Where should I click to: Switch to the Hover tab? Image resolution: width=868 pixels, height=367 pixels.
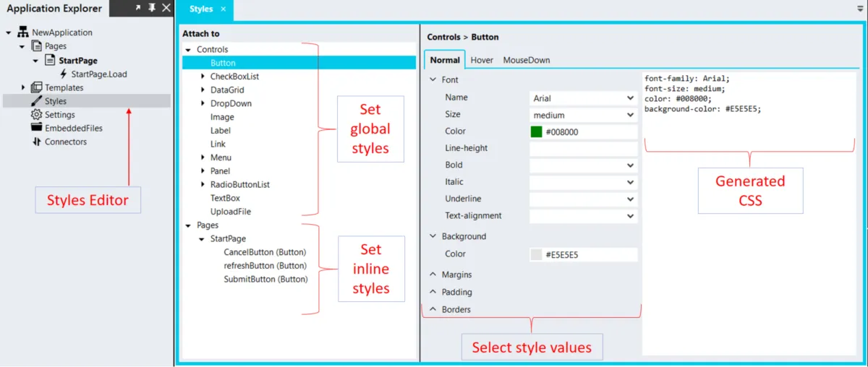point(482,60)
